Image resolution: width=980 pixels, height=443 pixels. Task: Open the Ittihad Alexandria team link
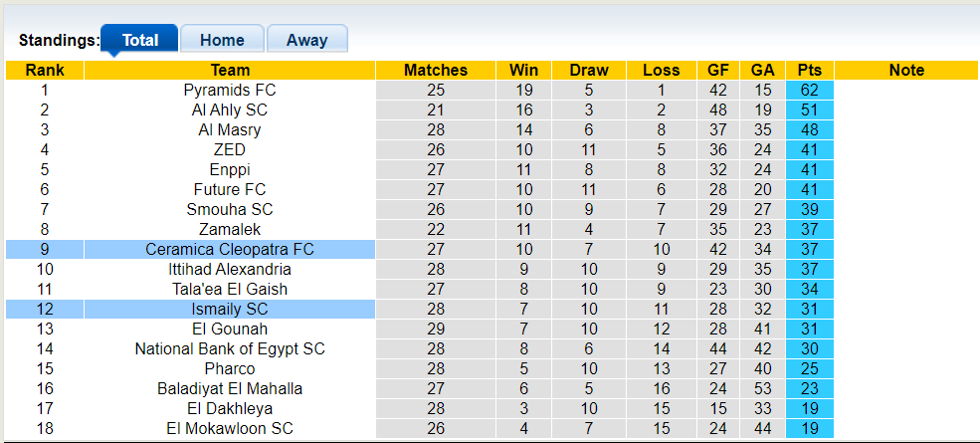click(x=230, y=269)
